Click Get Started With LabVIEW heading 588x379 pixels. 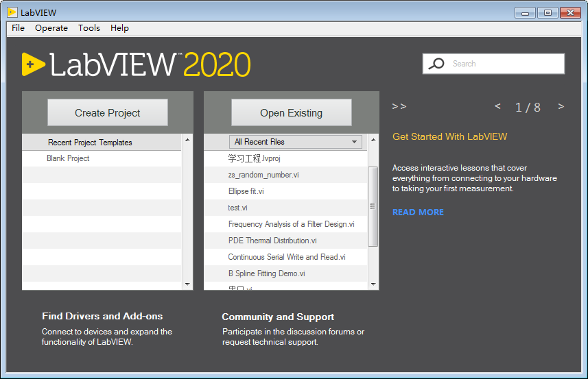(x=449, y=136)
